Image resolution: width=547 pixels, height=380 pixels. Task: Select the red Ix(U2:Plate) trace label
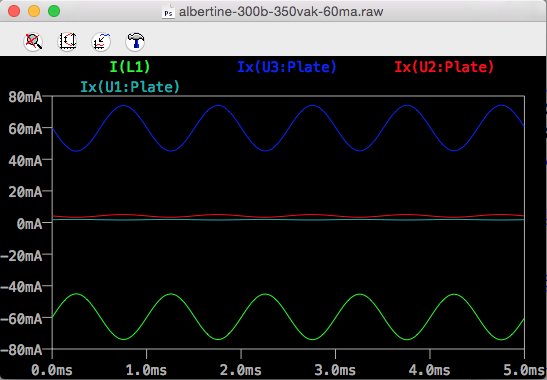click(x=444, y=67)
